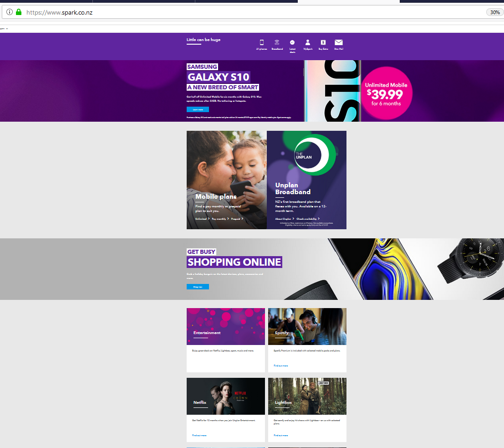Click Find out more under Lightbox
504x448 pixels.
click(280, 435)
